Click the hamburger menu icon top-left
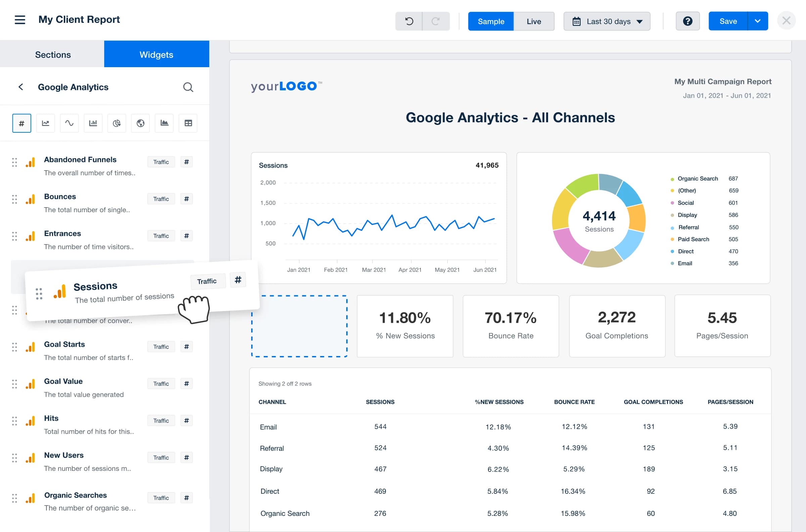The width and height of the screenshot is (806, 532). click(20, 19)
